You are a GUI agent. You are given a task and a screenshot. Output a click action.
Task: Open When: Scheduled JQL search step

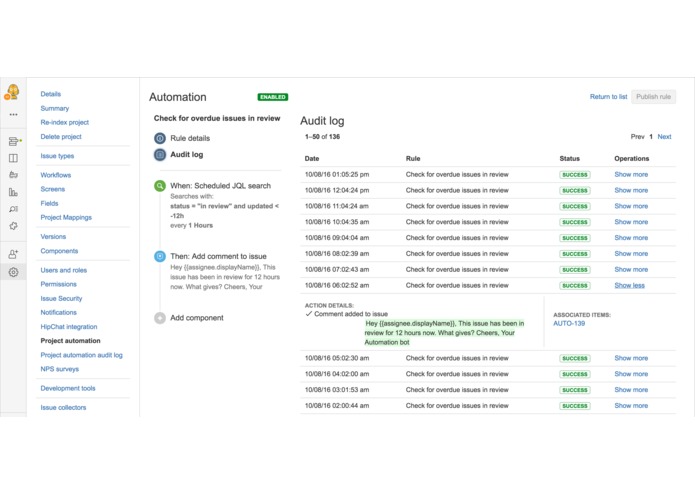click(x=220, y=186)
